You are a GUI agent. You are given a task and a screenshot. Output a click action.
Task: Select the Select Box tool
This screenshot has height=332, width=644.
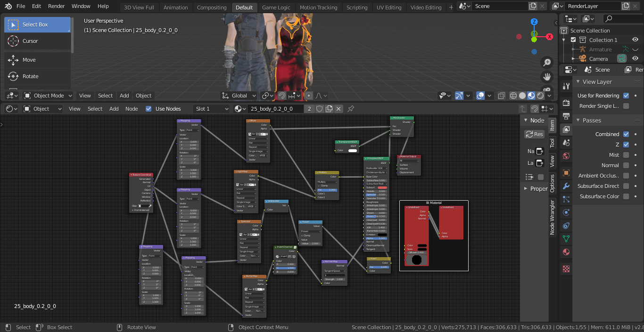pyautogui.click(x=37, y=24)
